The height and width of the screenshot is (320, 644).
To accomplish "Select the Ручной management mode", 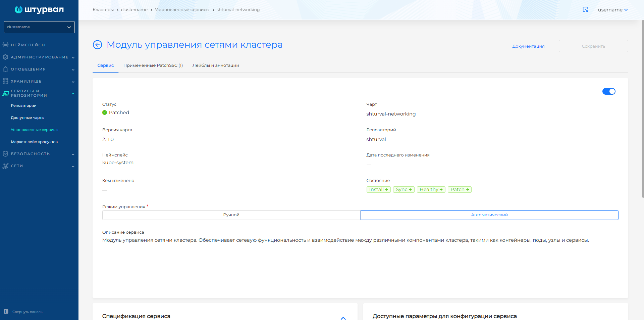I will pos(231,215).
